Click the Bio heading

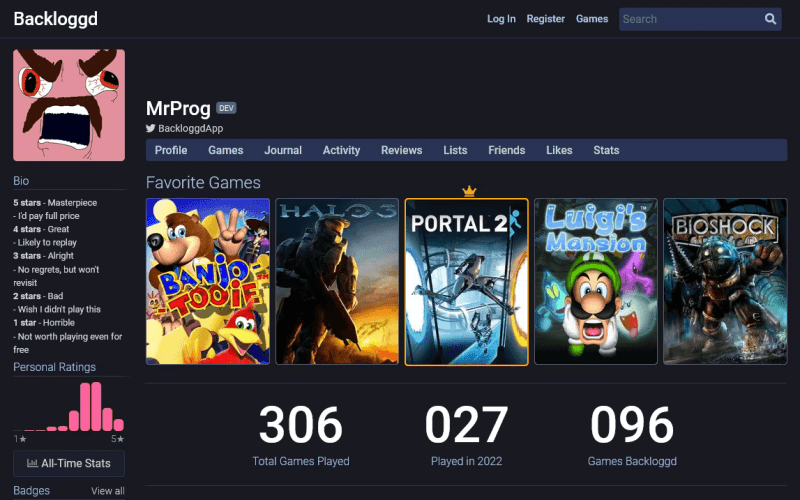point(21,181)
